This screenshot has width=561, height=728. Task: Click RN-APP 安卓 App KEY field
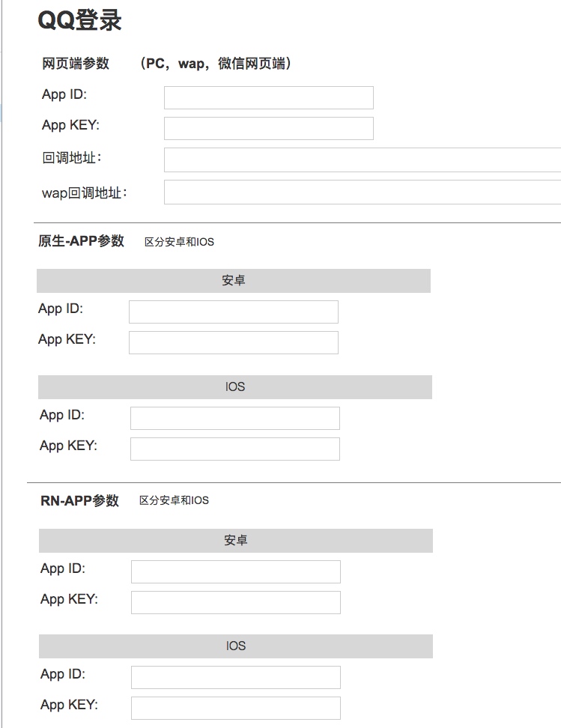point(236,602)
